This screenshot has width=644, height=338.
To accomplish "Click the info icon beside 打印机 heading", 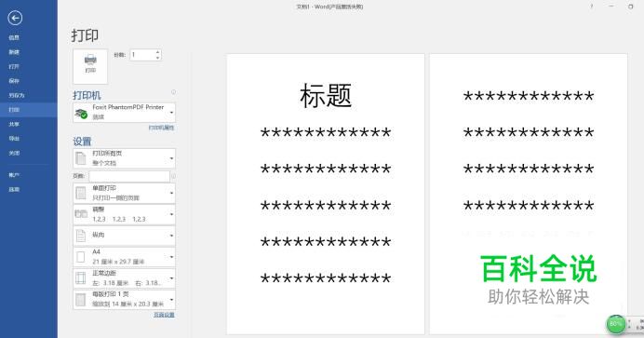I will [173, 92].
